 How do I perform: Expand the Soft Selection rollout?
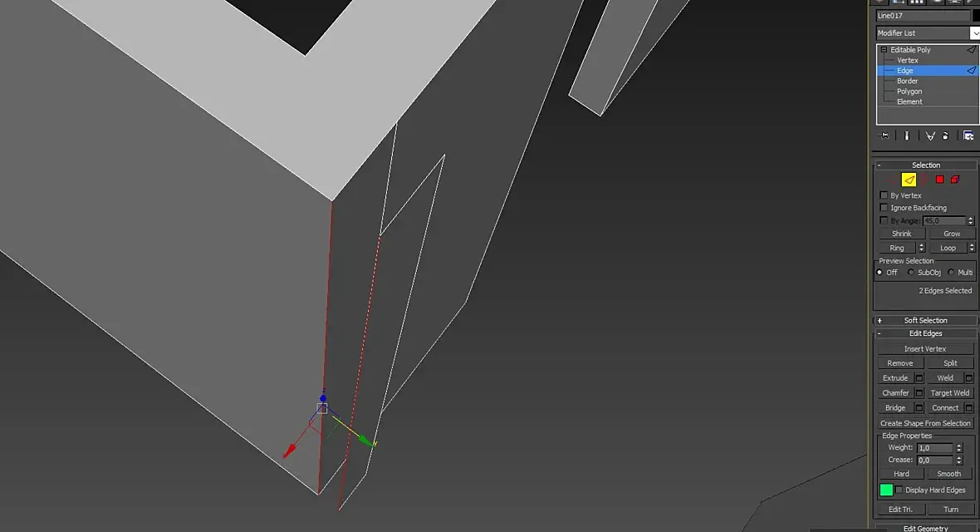pos(926,321)
